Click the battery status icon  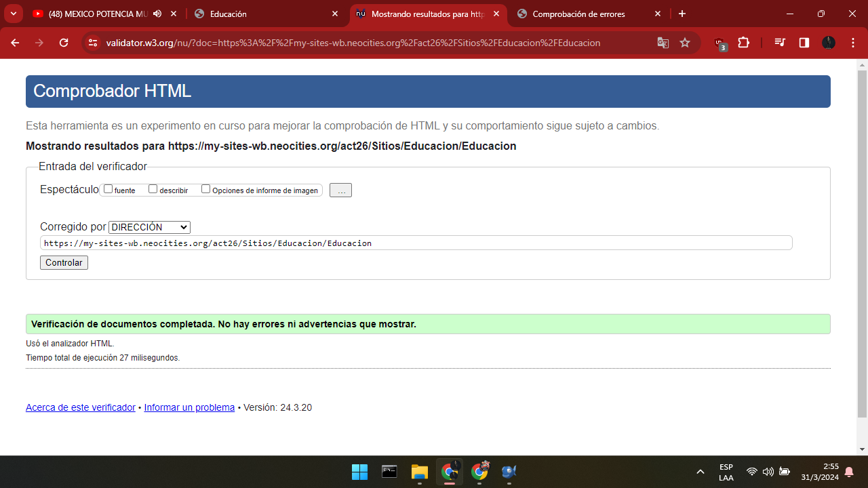pos(785,472)
